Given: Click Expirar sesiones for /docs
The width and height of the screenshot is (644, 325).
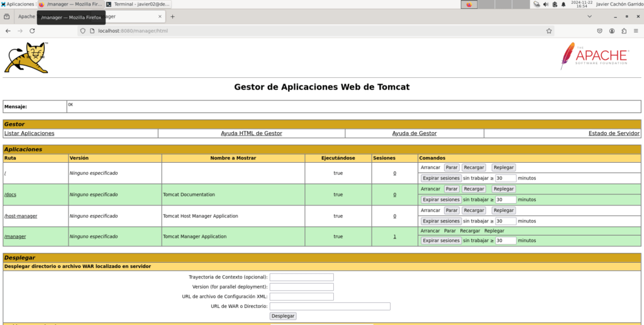Looking at the screenshot, I should [x=441, y=199].
